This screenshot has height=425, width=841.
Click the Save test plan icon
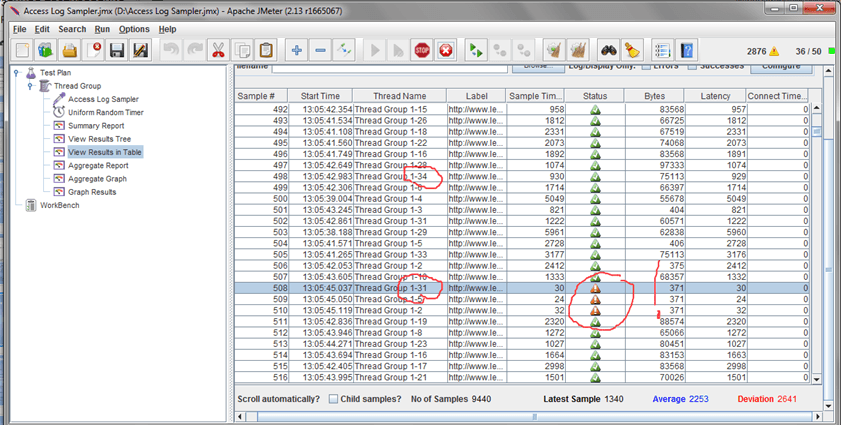(116, 50)
